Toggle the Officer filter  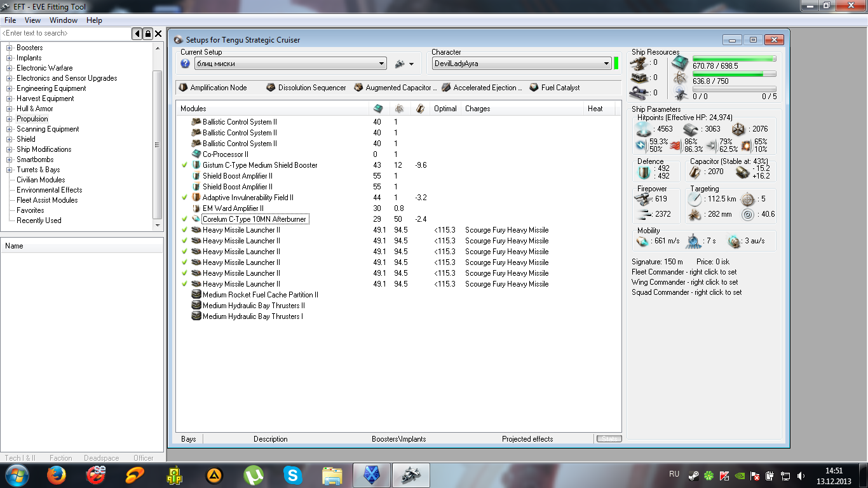pyautogui.click(x=144, y=457)
